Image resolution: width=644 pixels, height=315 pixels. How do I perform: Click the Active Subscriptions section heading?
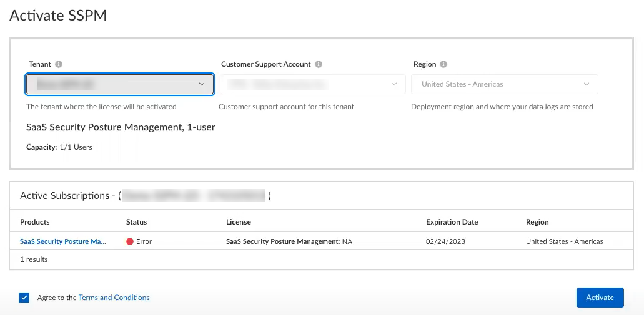click(x=64, y=196)
